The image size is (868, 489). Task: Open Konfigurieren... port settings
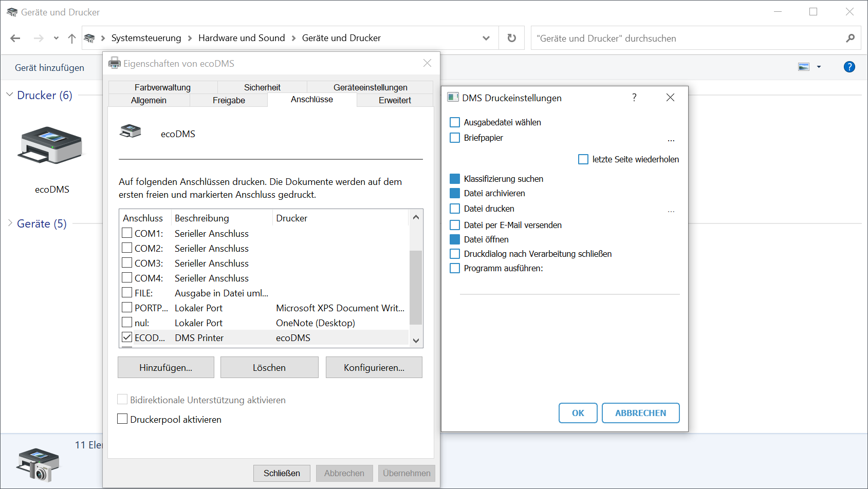coord(374,367)
